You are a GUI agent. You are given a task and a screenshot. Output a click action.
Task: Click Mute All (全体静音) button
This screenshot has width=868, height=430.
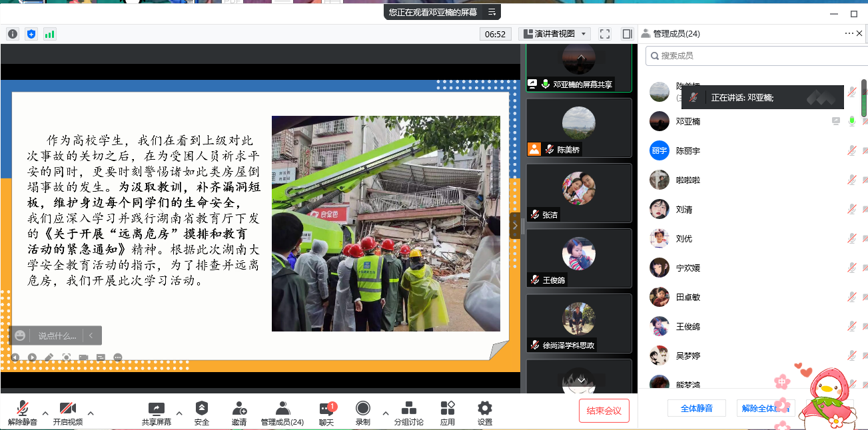696,408
